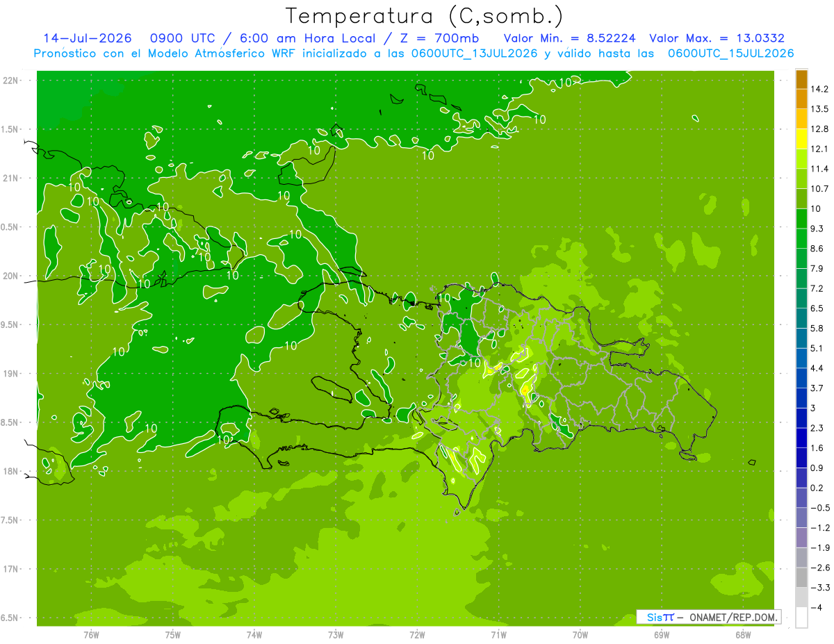Click the '7.9' colorbar label
Image resolution: width=834 pixels, height=644 pixels.
tap(817, 268)
